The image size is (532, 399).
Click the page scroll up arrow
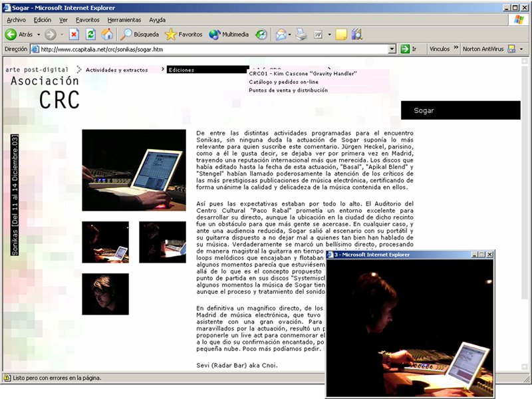tap(525, 62)
